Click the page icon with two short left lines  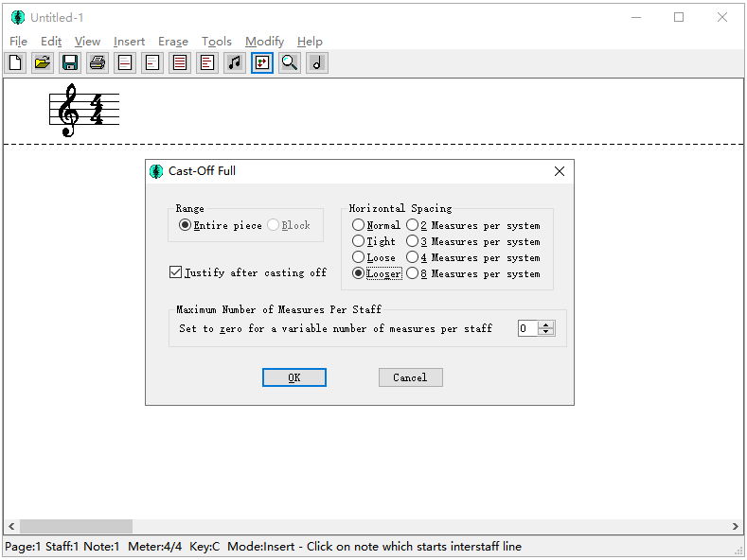click(x=152, y=62)
